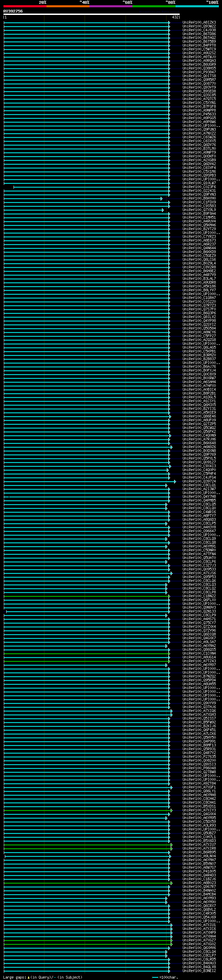Viewport: 222px width, 980px height.
Task: Click the label UniRef100_Q95P53
Action: [199, 577]
